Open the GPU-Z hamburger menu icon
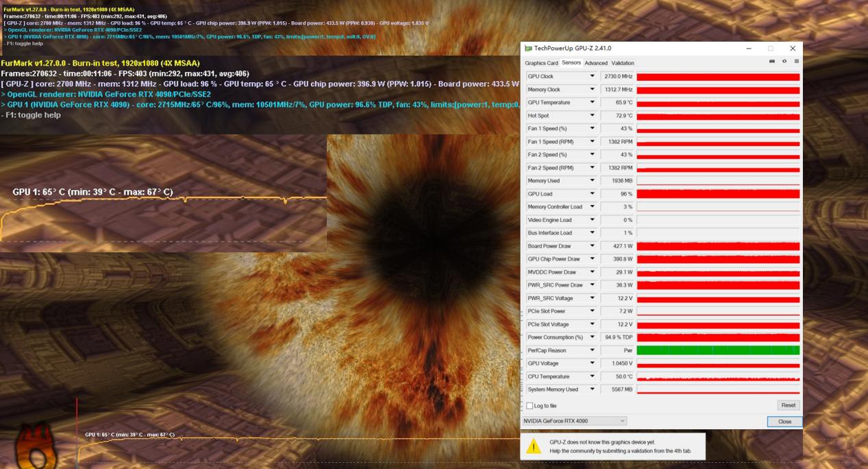The image size is (868, 469). tap(797, 62)
